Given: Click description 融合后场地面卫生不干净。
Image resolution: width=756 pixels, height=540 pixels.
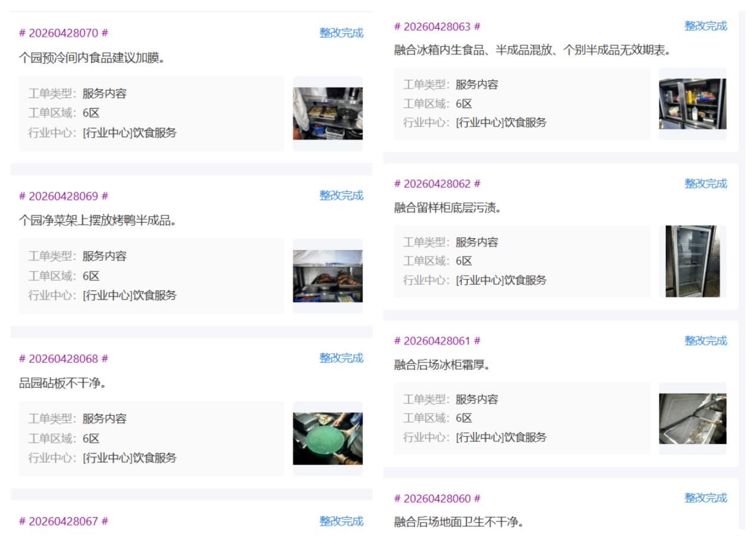Looking at the screenshot, I should [x=459, y=523].
